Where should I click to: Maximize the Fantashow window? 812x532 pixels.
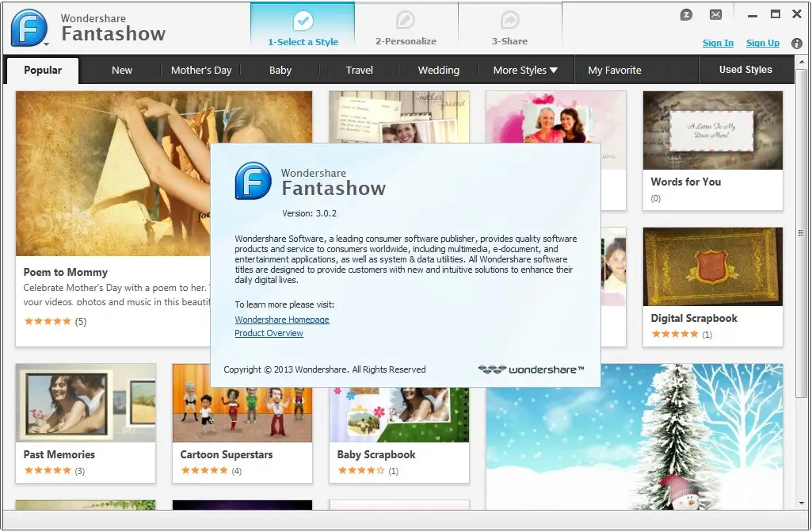click(x=776, y=14)
